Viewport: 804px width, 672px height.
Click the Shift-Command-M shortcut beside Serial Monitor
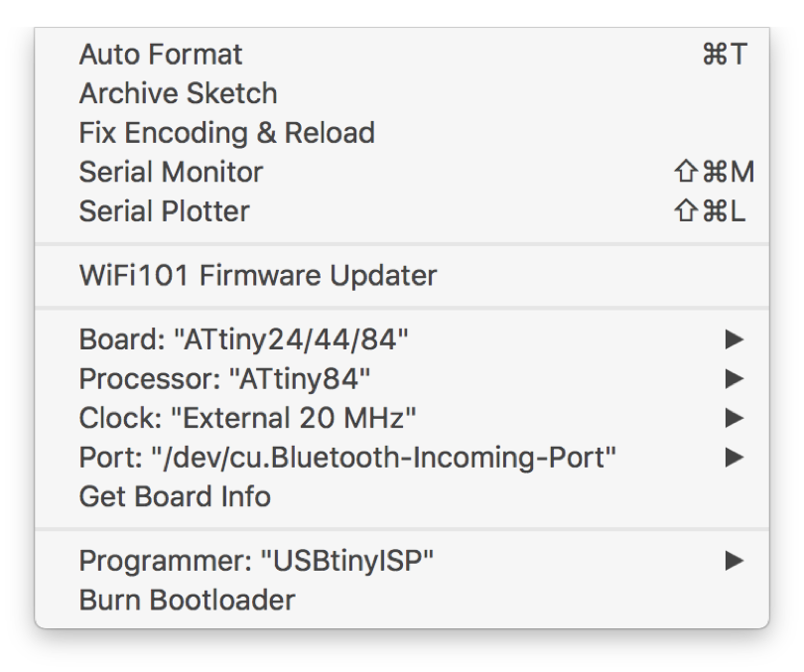[x=714, y=172]
